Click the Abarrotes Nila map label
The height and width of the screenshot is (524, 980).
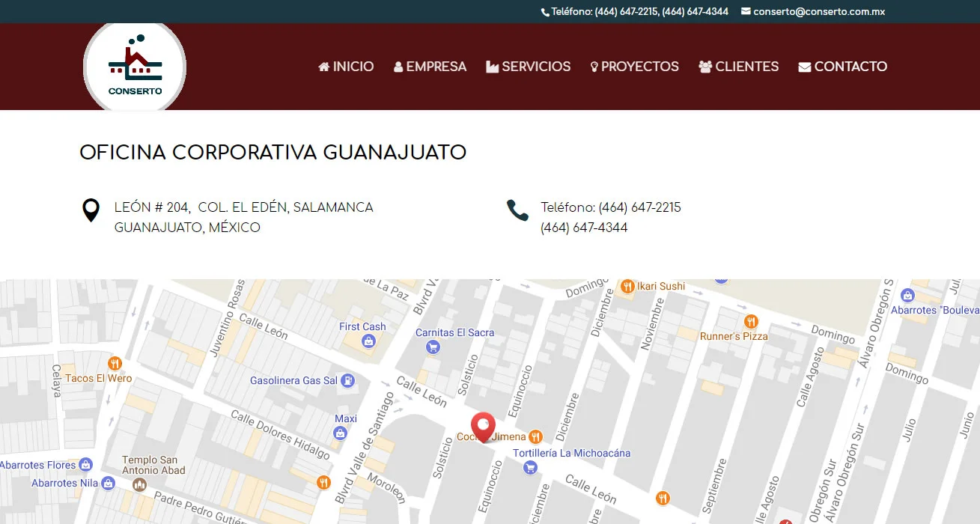click(x=65, y=483)
